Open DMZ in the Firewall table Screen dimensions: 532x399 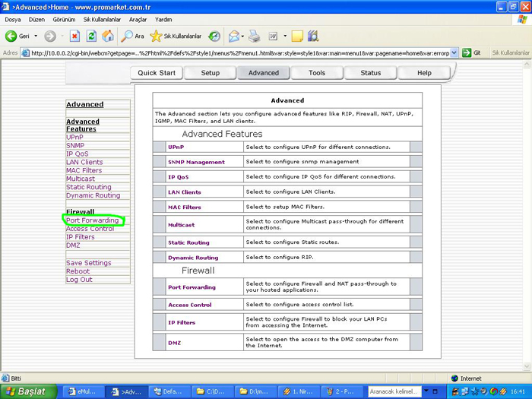(x=174, y=343)
